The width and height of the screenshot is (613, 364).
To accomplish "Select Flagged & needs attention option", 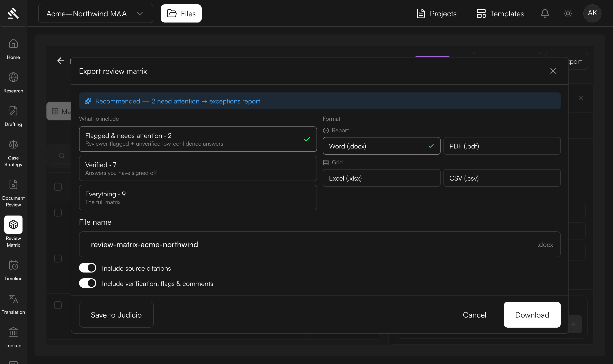I will [x=198, y=139].
